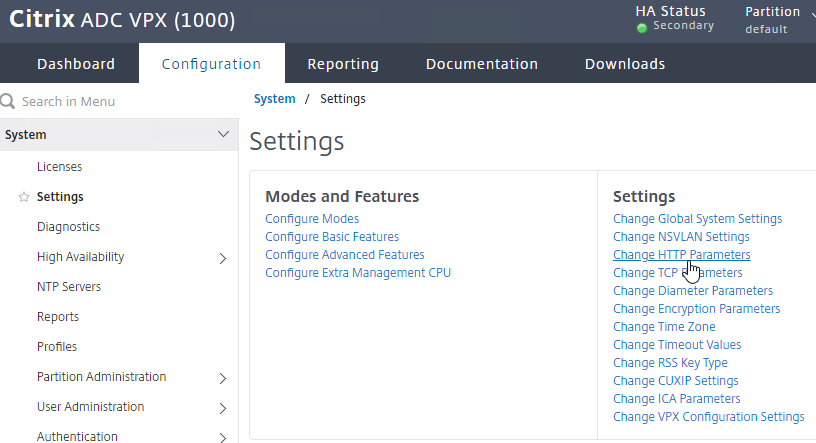
Task: Open Partition Administration in the sidebar
Action: [x=101, y=376]
